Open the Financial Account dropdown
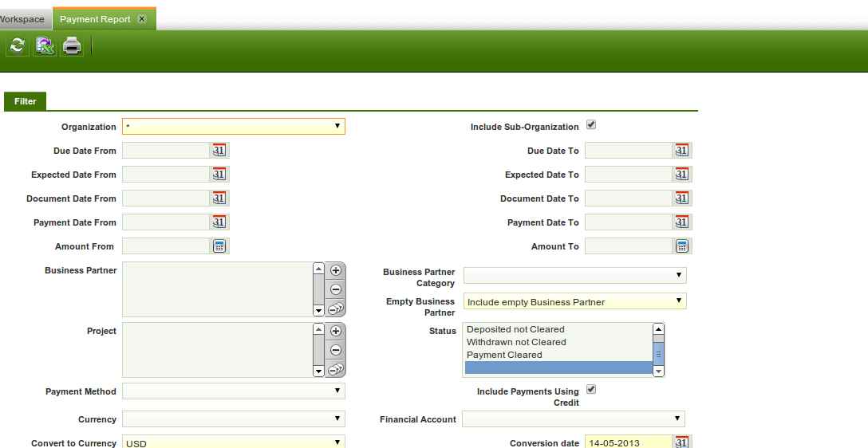The width and height of the screenshot is (868, 448). tap(573, 419)
